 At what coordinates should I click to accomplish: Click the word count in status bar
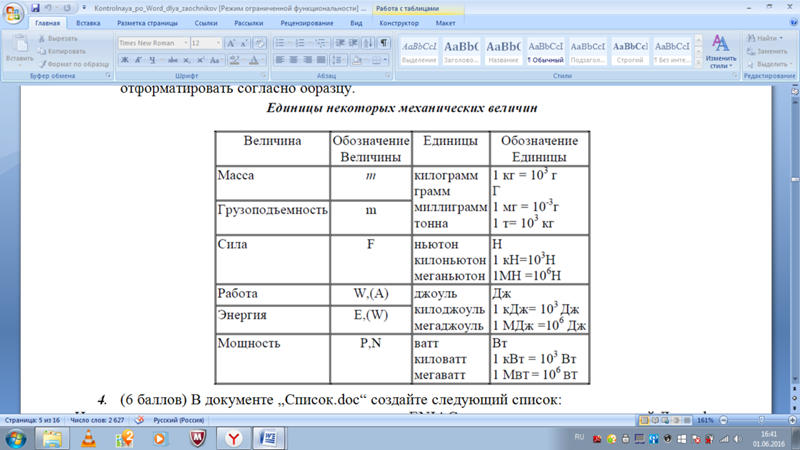tap(98, 421)
